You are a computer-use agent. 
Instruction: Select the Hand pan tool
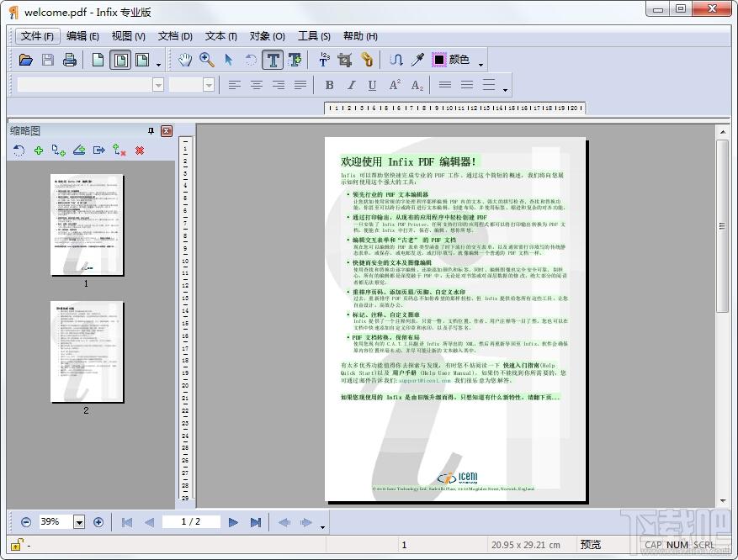[x=185, y=60]
